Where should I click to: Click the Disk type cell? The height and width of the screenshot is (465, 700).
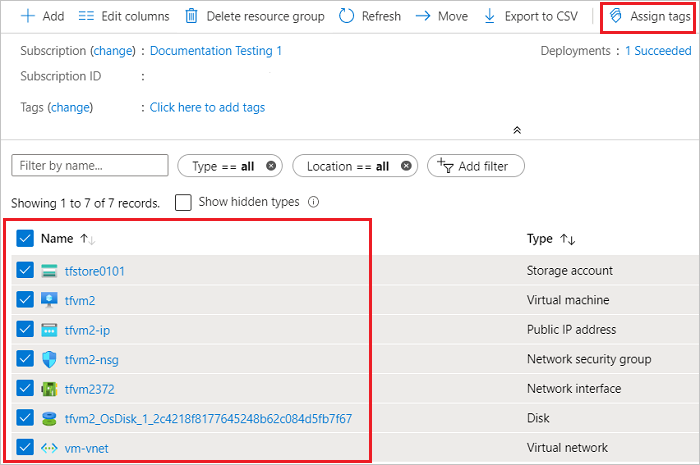click(x=538, y=418)
